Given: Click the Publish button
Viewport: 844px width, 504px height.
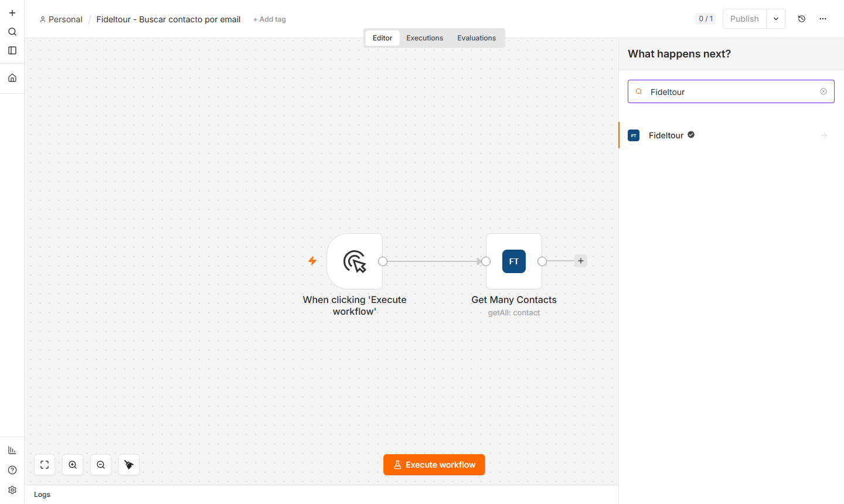Looking at the screenshot, I should [x=744, y=19].
